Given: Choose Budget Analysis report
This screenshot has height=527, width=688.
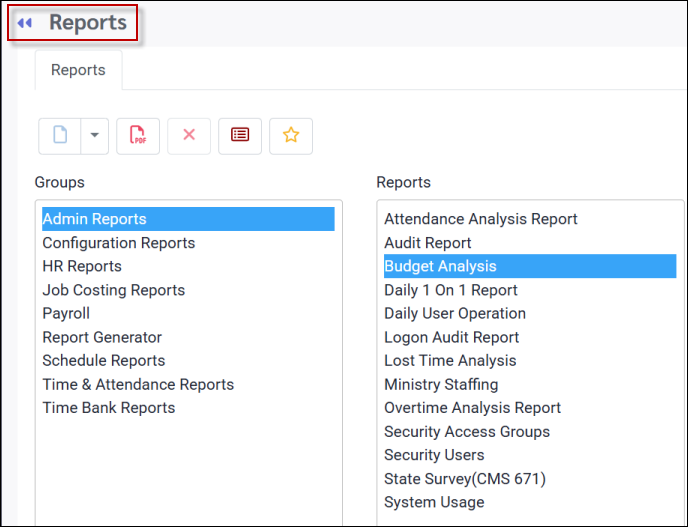Looking at the screenshot, I should [530, 266].
